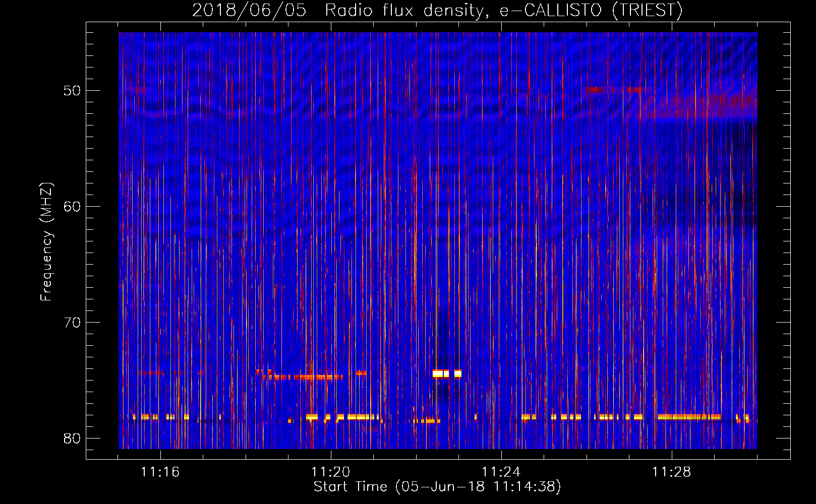Click the 11:20 time tick label
The width and height of the screenshot is (816, 504).
point(331,472)
